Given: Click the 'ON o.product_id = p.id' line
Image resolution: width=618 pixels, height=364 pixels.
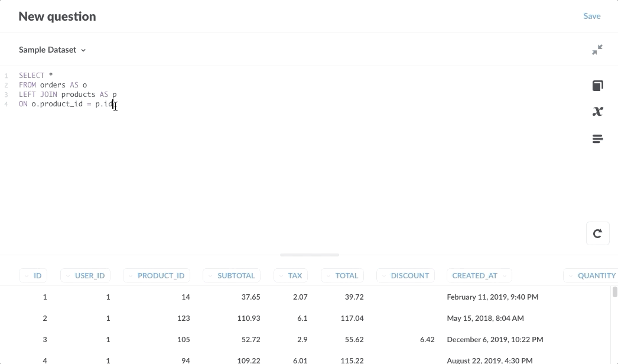Looking at the screenshot, I should (66, 104).
